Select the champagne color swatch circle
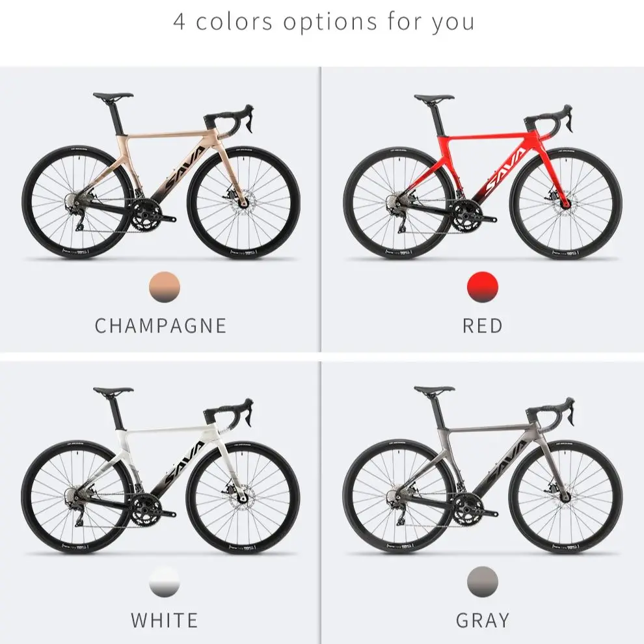This screenshot has height=644, width=644. point(165,287)
